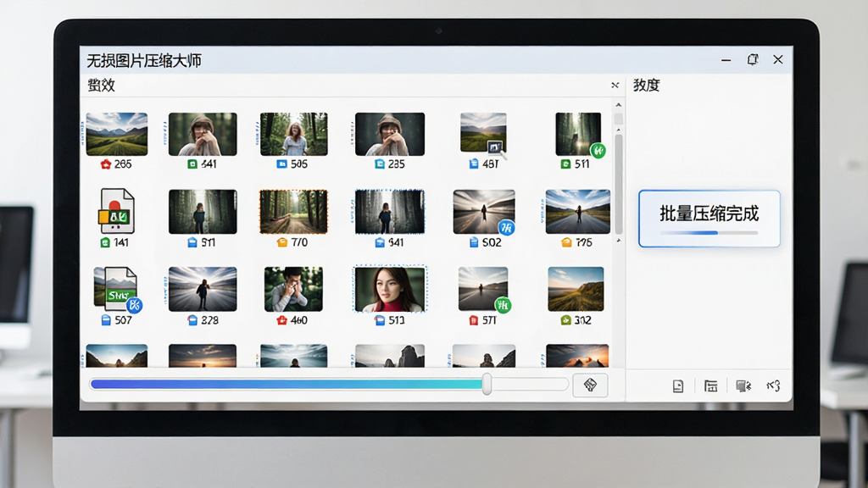The height and width of the screenshot is (488, 868).
Task: Click the red icon beside the 265 label
Action: (x=105, y=164)
